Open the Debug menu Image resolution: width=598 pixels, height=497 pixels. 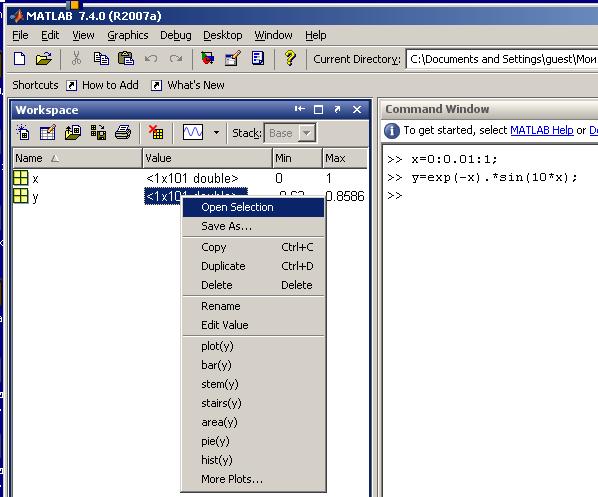(175, 35)
